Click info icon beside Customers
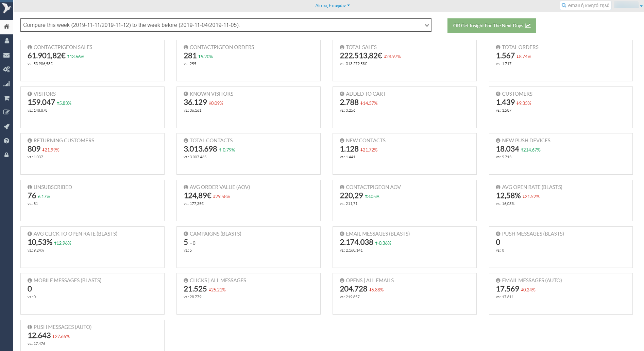Screen dimensions: 644x351 pos(498,94)
